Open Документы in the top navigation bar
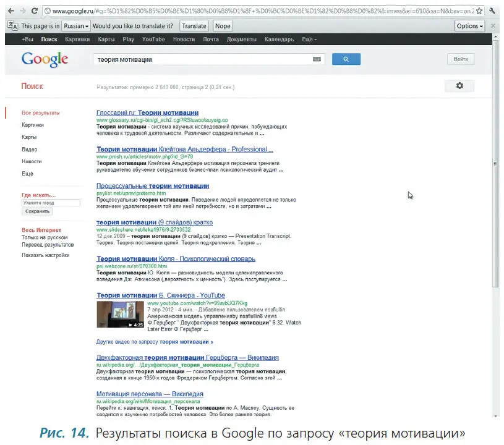Screen dimensions: 504x445 242,39
